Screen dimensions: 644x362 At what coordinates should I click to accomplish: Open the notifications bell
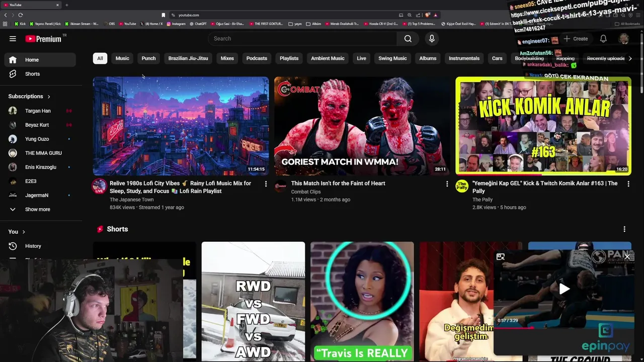pos(603,39)
